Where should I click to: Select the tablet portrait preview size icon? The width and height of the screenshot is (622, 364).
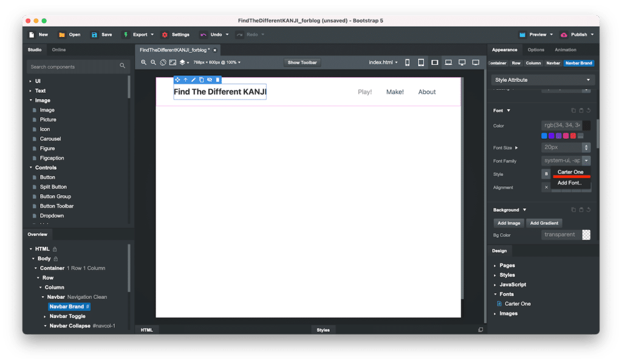[x=420, y=62]
